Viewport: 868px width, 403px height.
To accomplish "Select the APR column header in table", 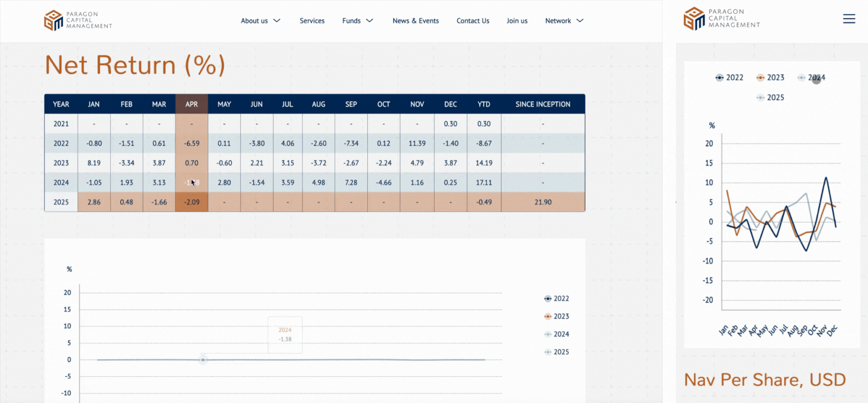I will tap(191, 104).
